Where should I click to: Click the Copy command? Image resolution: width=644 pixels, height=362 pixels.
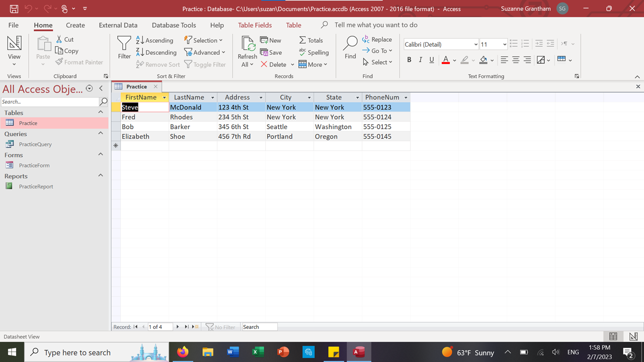tap(66, 51)
